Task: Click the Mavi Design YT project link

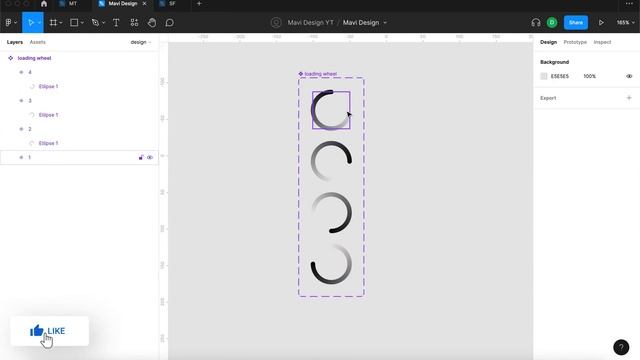Action: click(310, 23)
